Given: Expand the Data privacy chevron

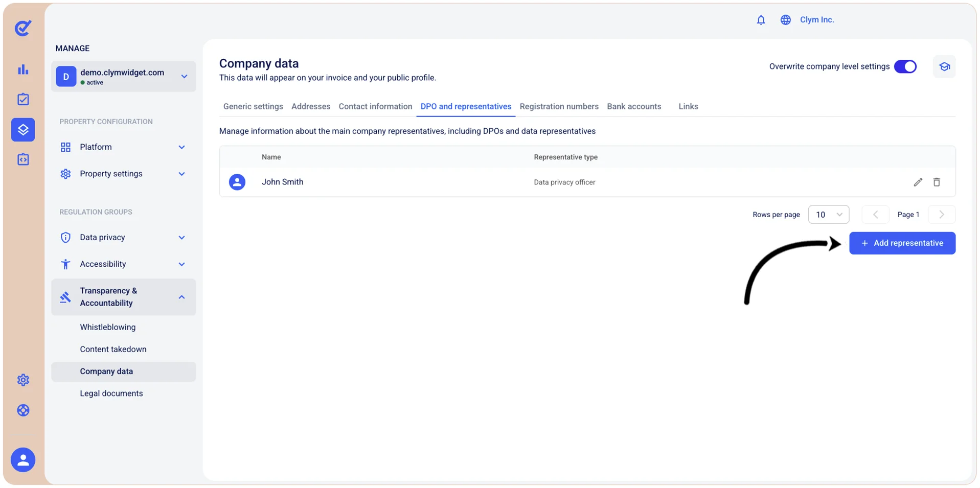Looking at the screenshot, I should (x=181, y=238).
